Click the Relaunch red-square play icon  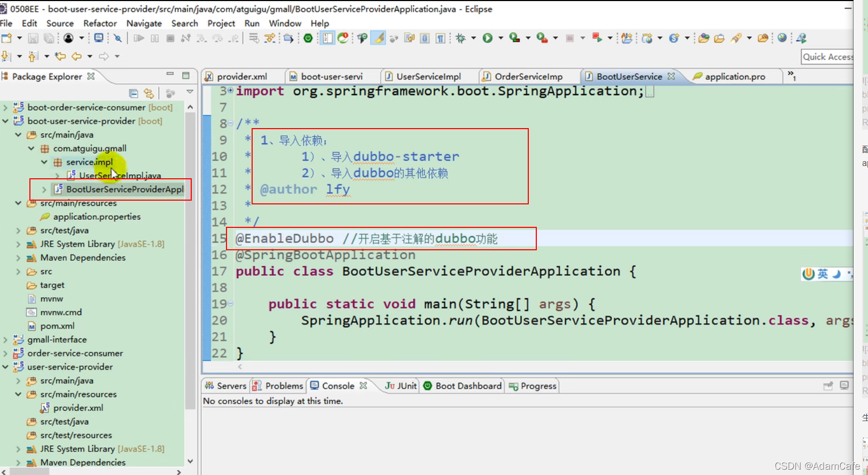pyautogui.click(x=597, y=38)
